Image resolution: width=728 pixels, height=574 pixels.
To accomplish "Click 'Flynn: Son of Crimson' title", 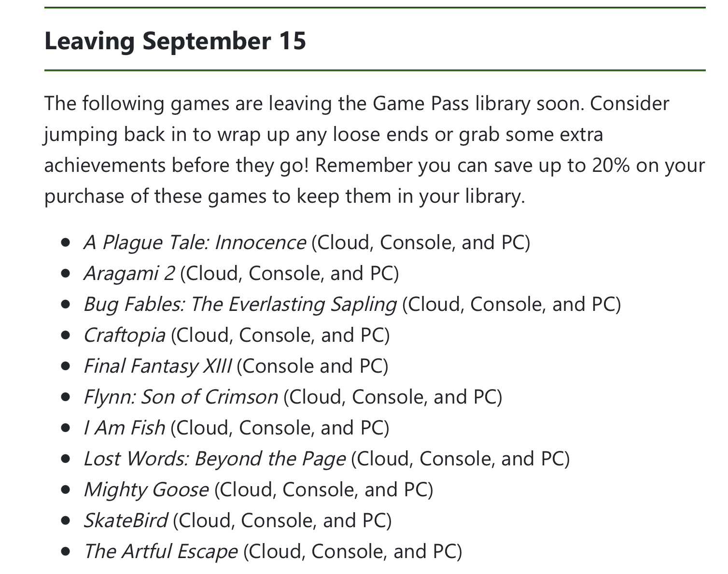I will click(181, 397).
